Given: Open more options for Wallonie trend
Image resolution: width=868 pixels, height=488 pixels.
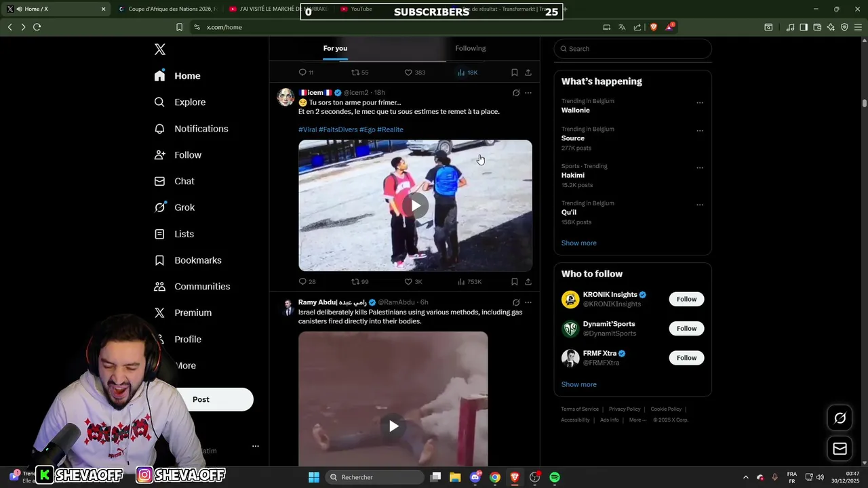Looking at the screenshot, I should 700,103.
